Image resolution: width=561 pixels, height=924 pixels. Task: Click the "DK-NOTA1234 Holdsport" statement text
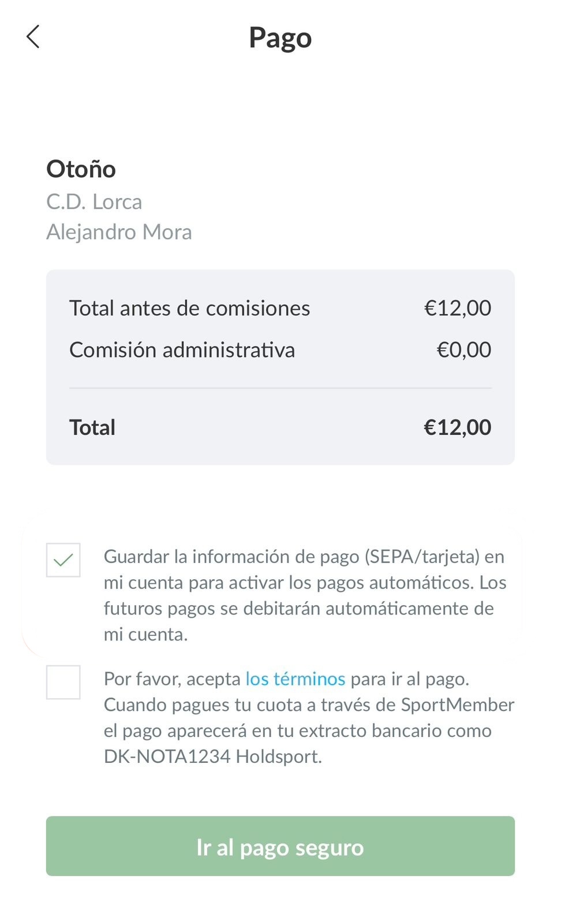click(212, 757)
